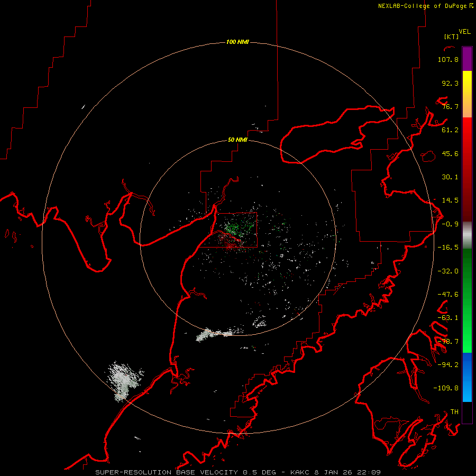This screenshot has width=476, height=476.
Task: Click the [KT] units label
Action: (452, 36)
